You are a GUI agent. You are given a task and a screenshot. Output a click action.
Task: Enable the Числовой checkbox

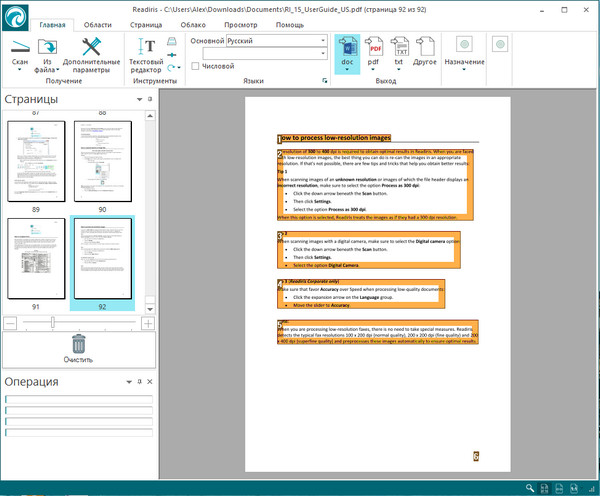tap(196, 66)
